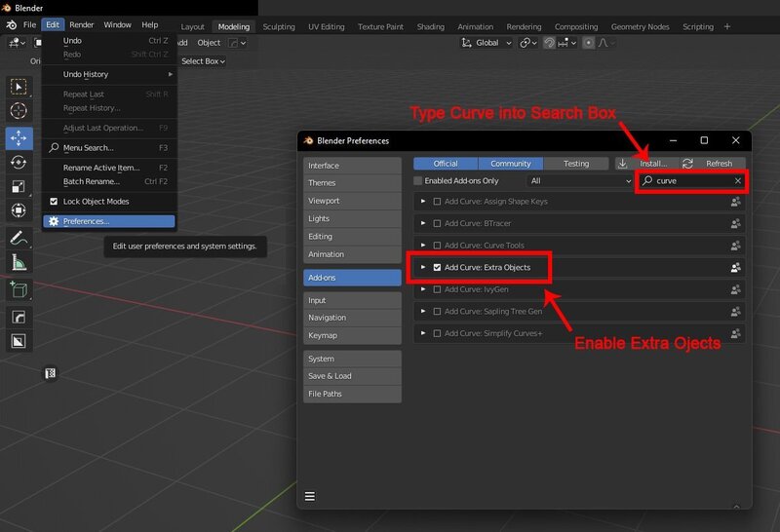Expand Add Curve: Assign Shape Keys details
Image resolution: width=780 pixels, height=532 pixels.
point(423,202)
